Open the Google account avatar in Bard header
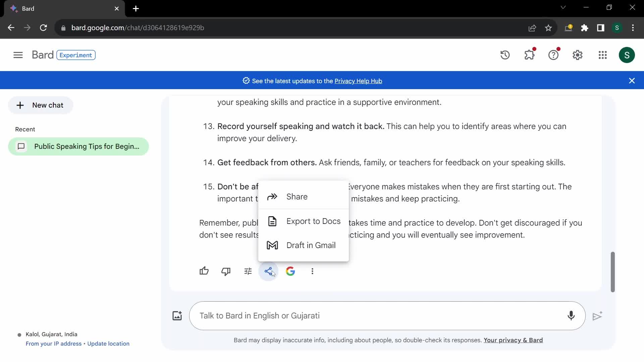 pyautogui.click(x=627, y=55)
